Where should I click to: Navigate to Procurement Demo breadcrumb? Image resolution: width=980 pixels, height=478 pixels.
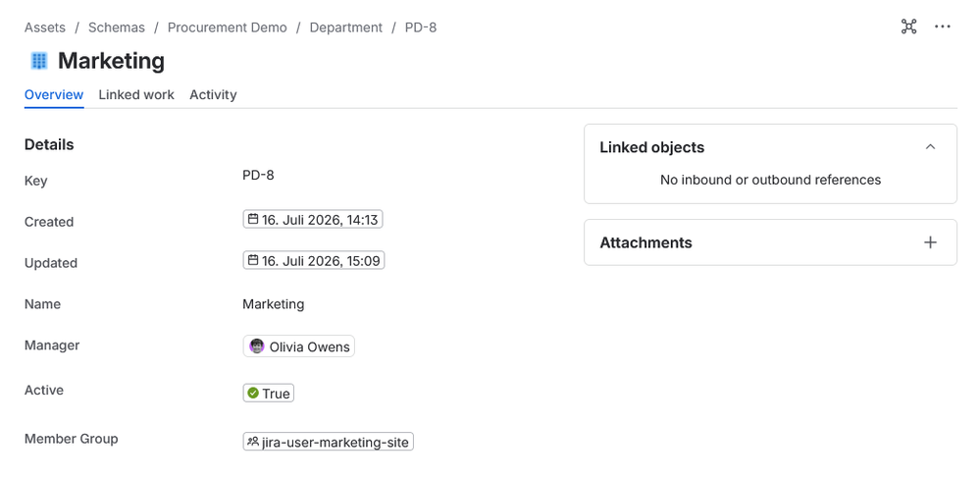coord(228,27)
